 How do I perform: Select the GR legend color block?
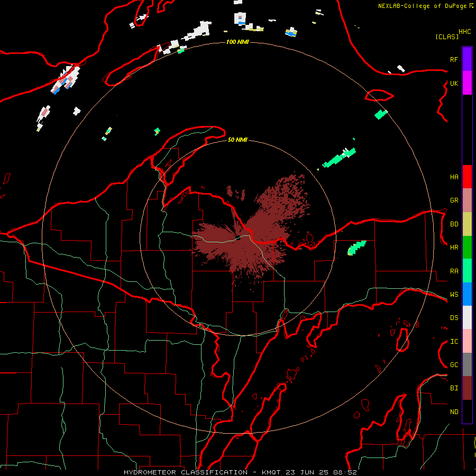click(467, 200)
